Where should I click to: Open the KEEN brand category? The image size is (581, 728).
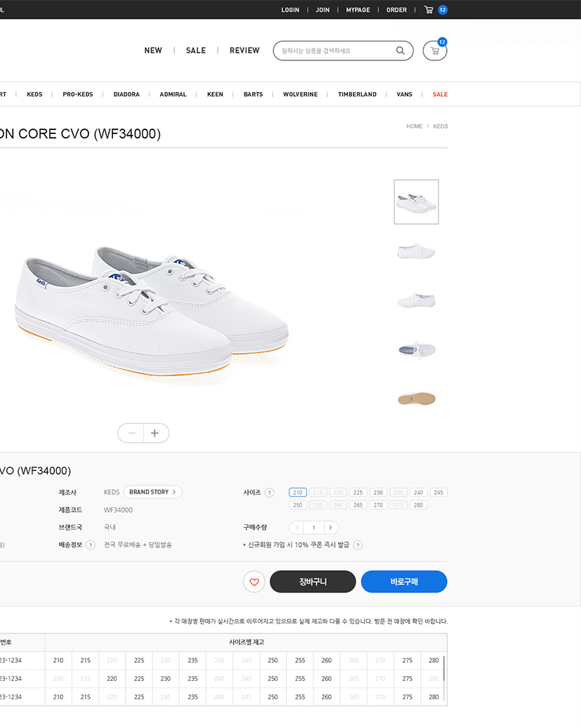point(215,94)
